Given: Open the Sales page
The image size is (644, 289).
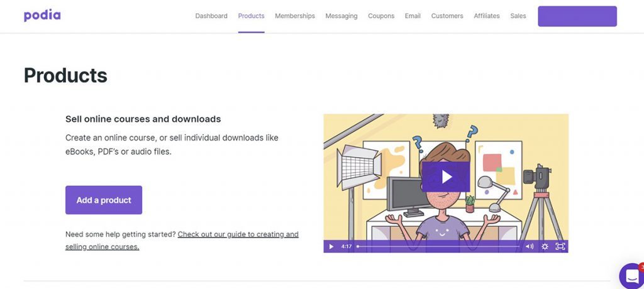Looking at the screenshot, I should [x=518, y=16].
